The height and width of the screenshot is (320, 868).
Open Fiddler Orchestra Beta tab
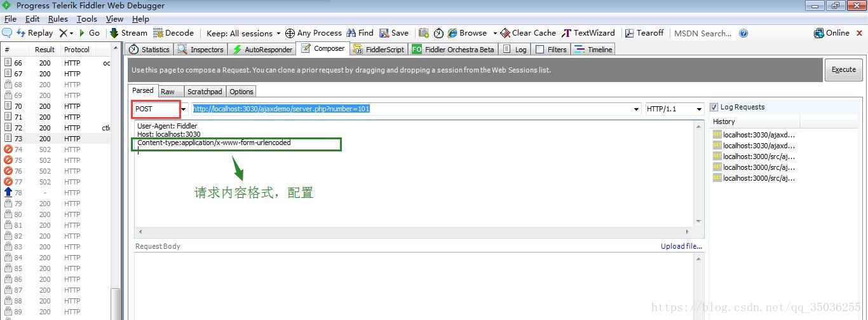coord(453,49)
